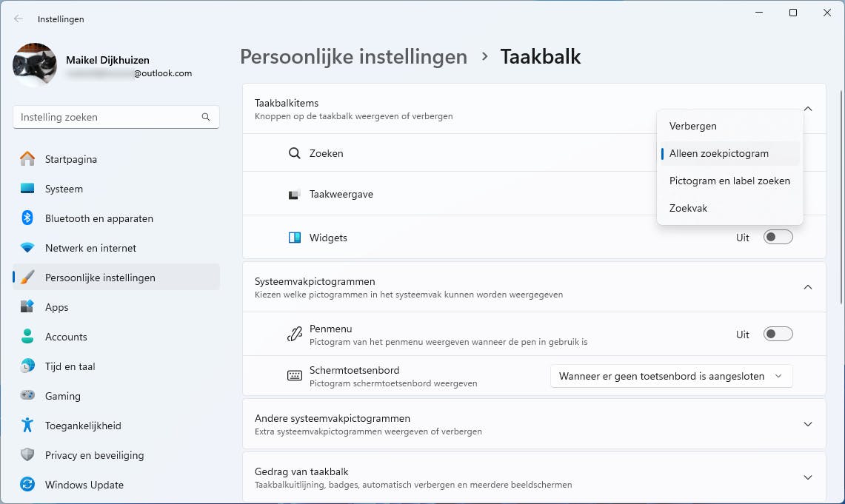The image size is (845, 504).
Task: Click the search magnifier in Instelling zoeken
Action: pos(206,117)
